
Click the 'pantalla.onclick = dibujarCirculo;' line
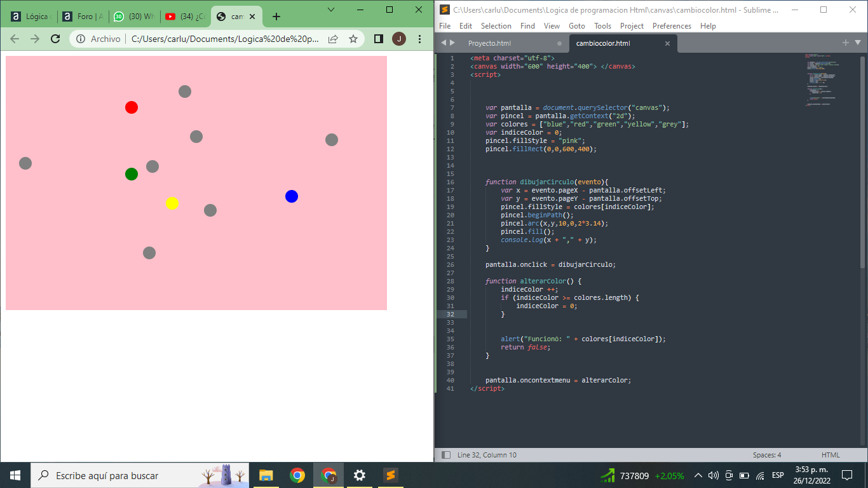click(x=550, y=264)
